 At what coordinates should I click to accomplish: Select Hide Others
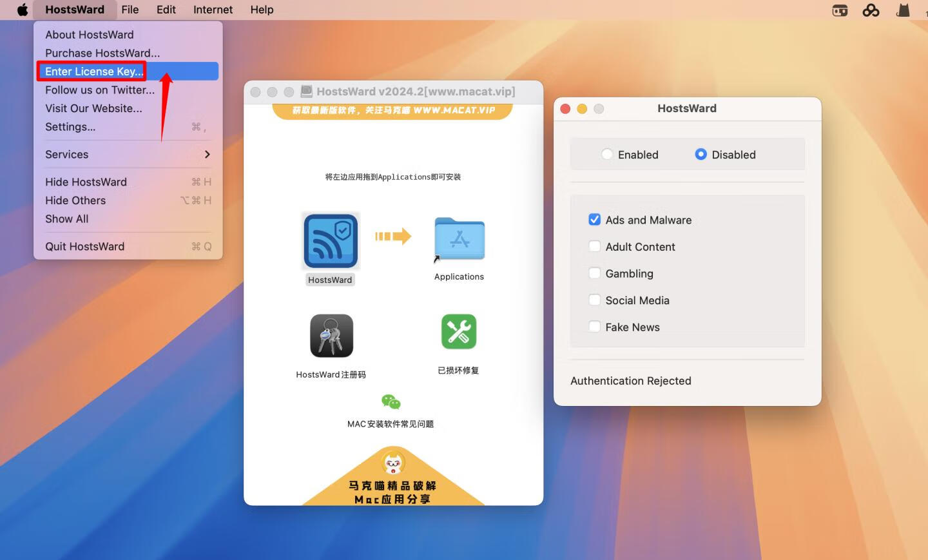pyautogui.click(x=128, y=200)
